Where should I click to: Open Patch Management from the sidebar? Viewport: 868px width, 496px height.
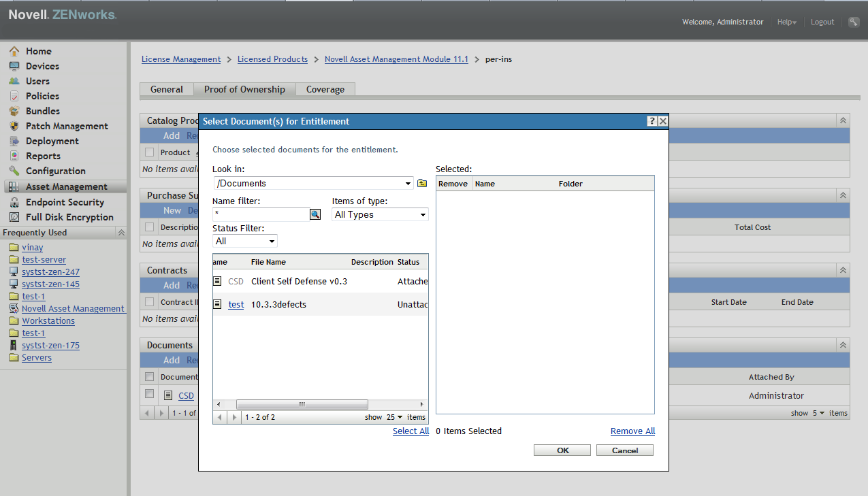point(65,126)
